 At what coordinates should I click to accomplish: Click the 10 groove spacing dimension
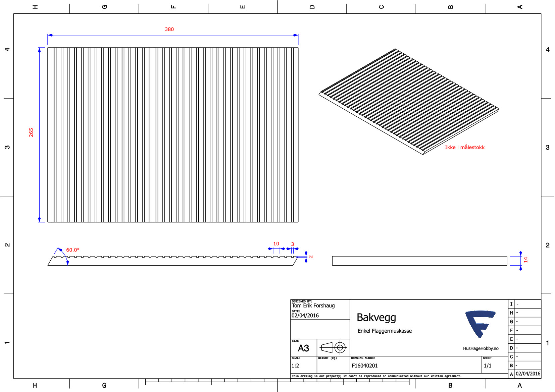pyautogui.click(x=276, y=243)
